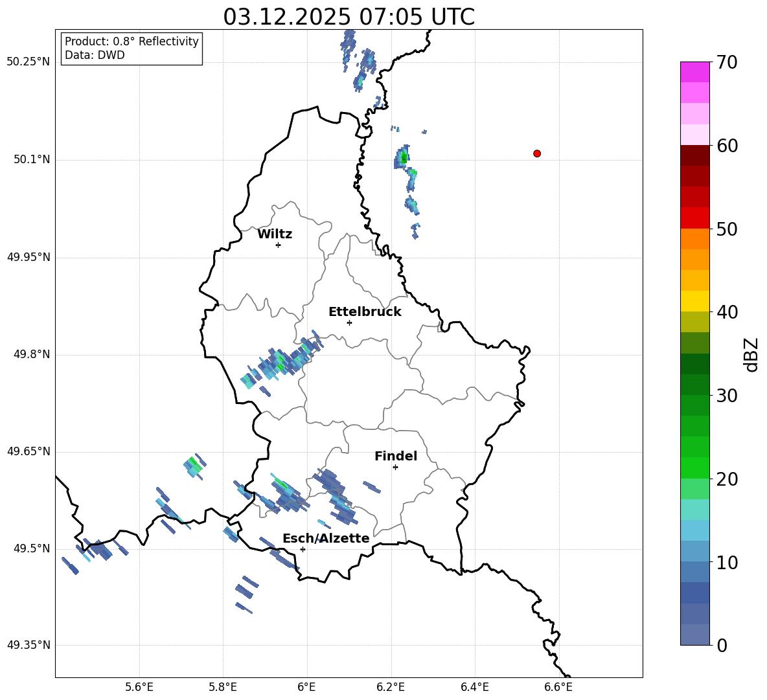Click the 70 tick label on colorbar
Viewport: 767px width, 700px height.
pyautogui.click(x=727, y=63)
